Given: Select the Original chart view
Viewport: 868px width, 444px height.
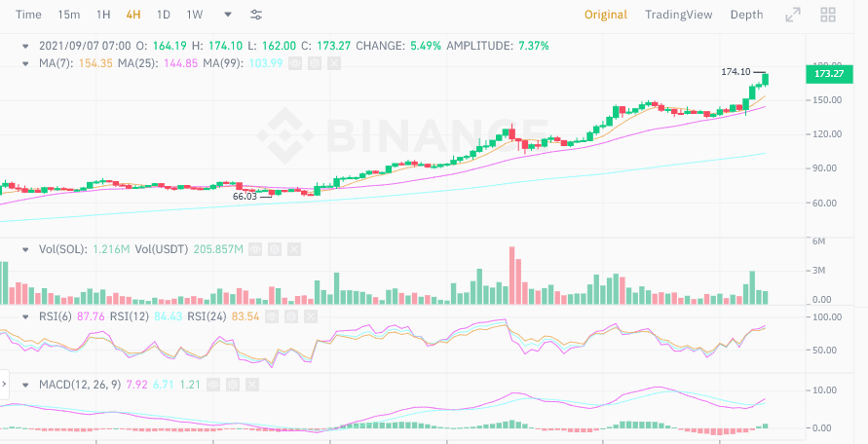Looking at the screenshot, I should [606, 15].
